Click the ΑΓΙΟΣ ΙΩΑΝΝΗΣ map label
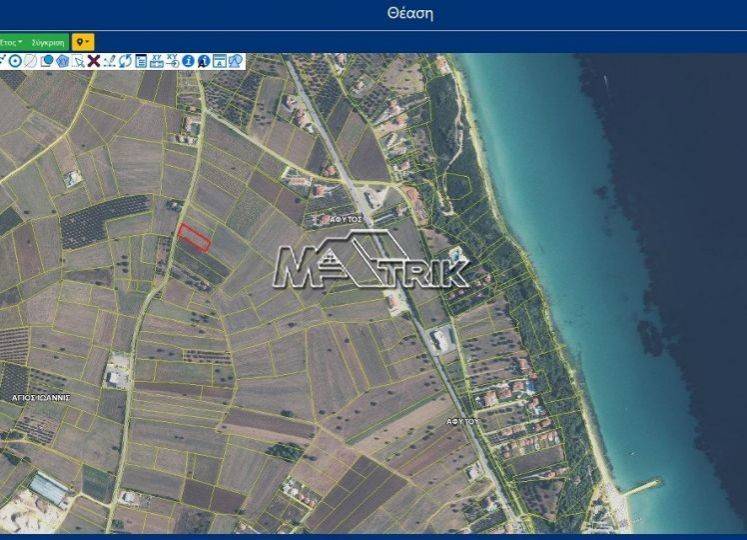 [40, 396]
